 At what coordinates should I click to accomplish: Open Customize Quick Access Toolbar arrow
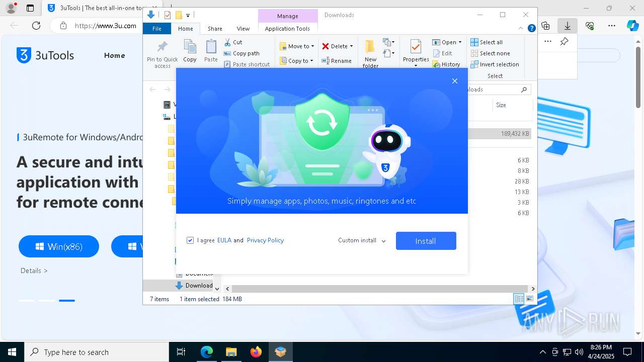188,16
